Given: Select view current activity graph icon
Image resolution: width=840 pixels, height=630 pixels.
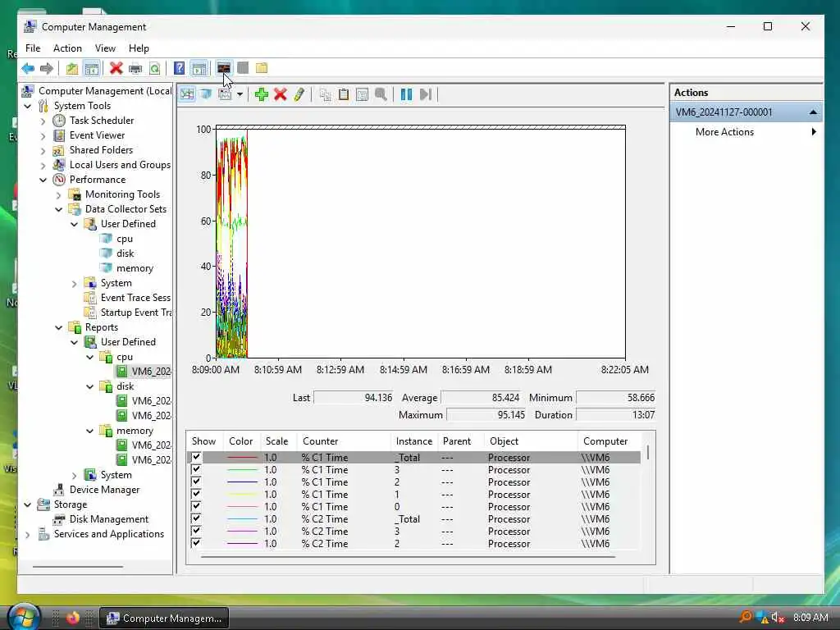Looking at the screenshot, I should 187,94.
